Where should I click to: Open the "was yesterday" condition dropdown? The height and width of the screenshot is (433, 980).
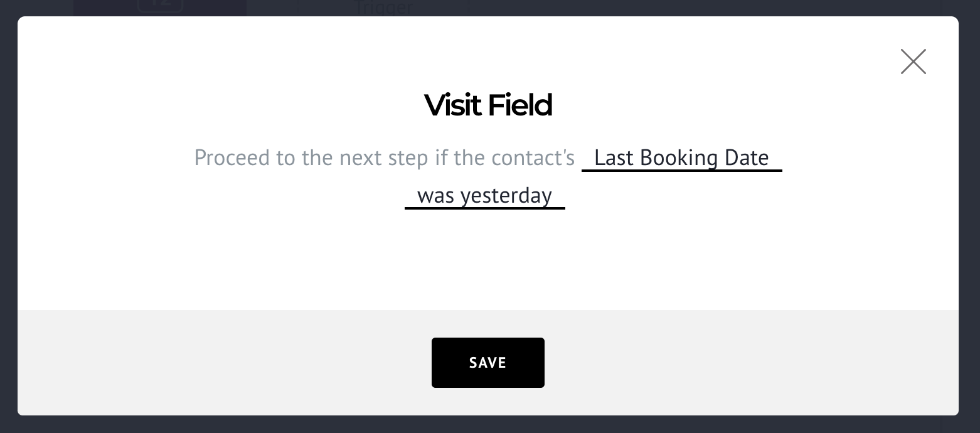pos(484,196)
